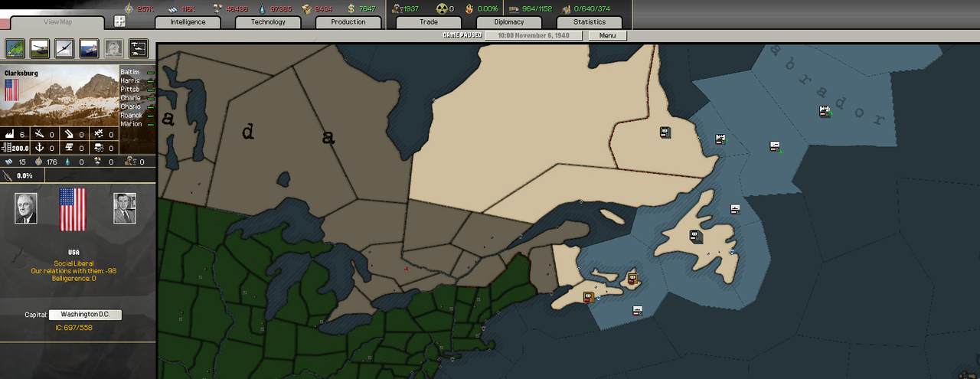Select the land unit on Newfoundland island
This screenshot has width=980, height=379.
(696, 237)
